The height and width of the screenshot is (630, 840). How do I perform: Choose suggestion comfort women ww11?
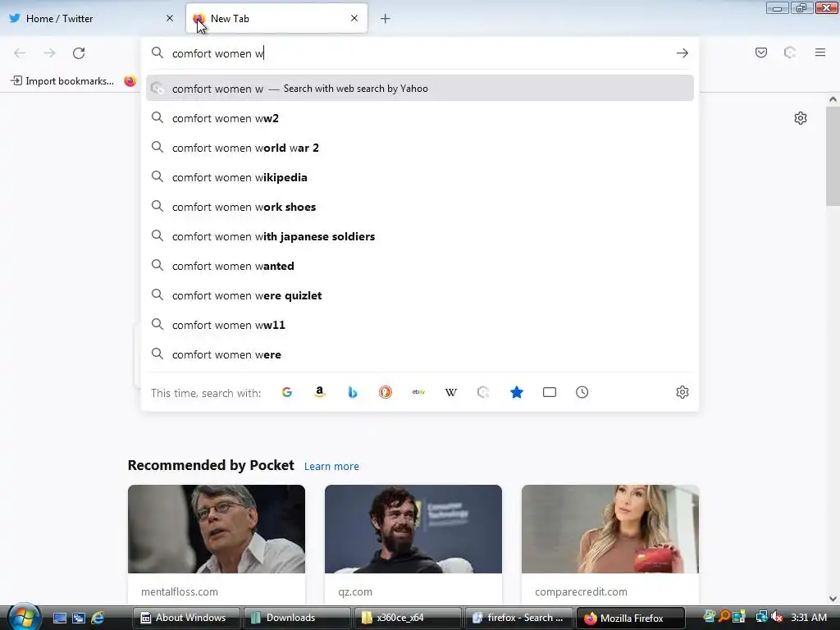pos(419,325)
